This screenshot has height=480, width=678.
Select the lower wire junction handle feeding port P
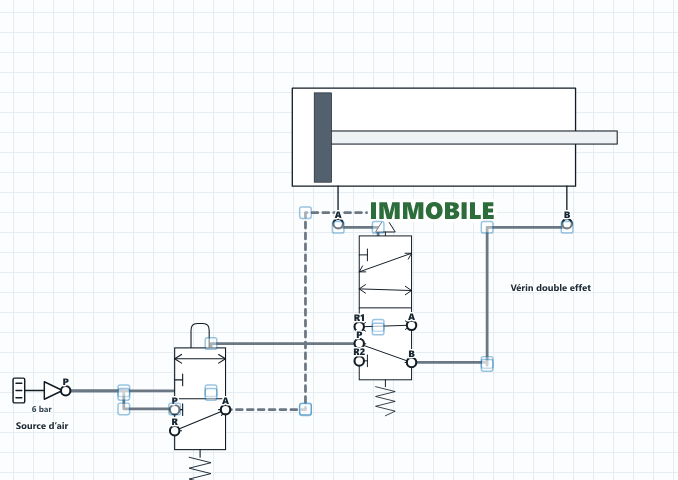tap(124, 409)
